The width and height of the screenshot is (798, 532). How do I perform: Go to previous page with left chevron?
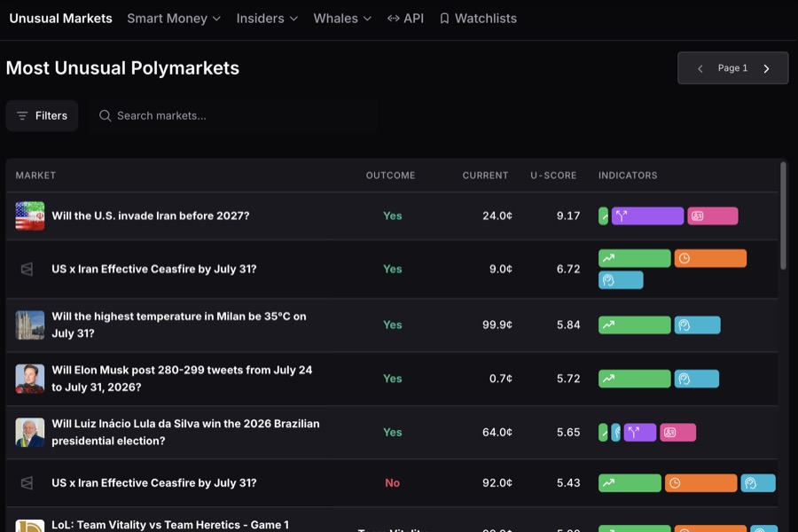click(x=700, y=68)
